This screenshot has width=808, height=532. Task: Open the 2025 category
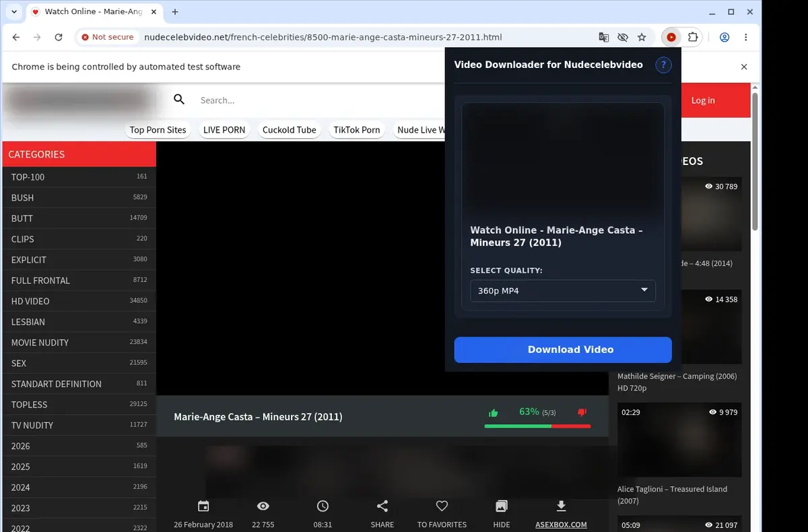pos(79,467)
